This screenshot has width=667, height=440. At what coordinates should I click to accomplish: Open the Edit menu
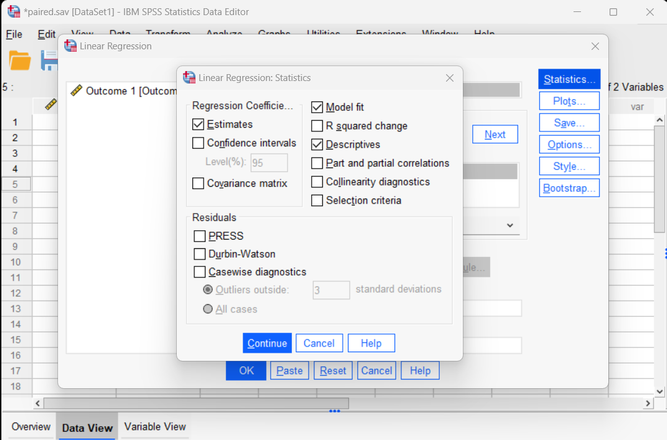point(46,34)
